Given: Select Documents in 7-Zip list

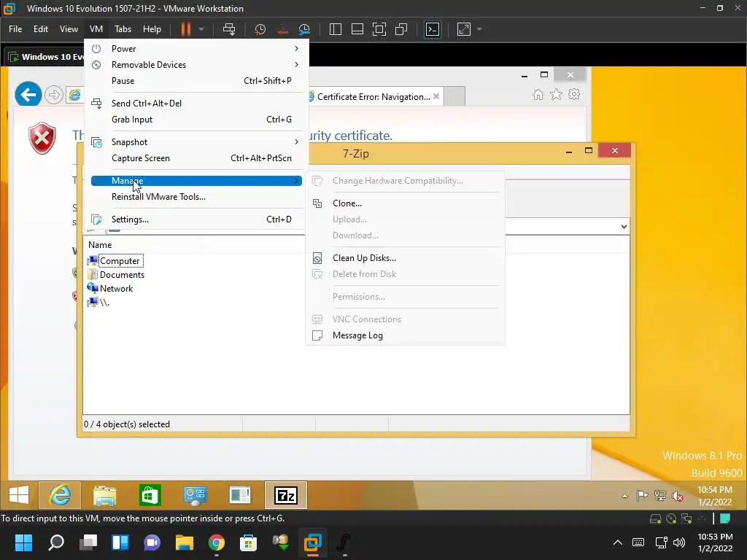Looking at the screenshot, I should [x=116, y=275].
